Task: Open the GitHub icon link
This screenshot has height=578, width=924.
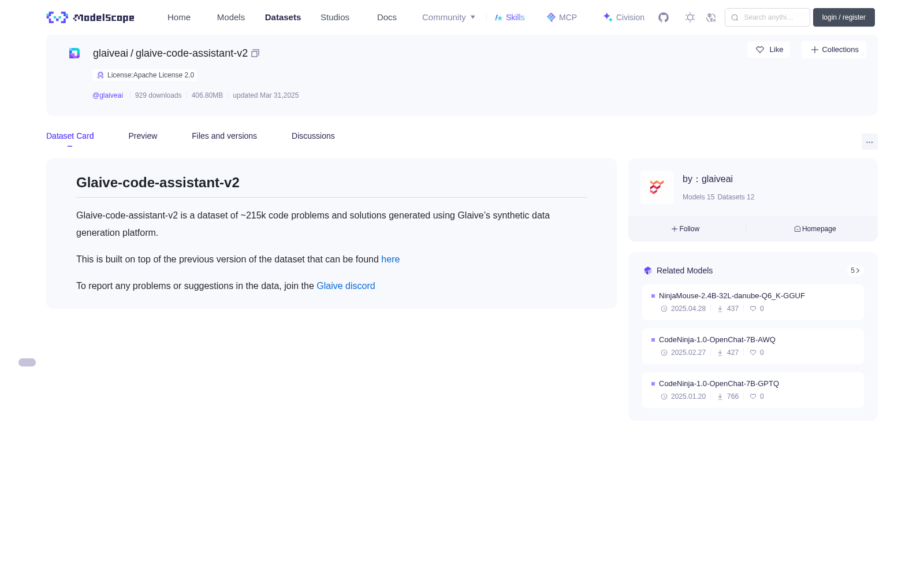Action: 664,17
